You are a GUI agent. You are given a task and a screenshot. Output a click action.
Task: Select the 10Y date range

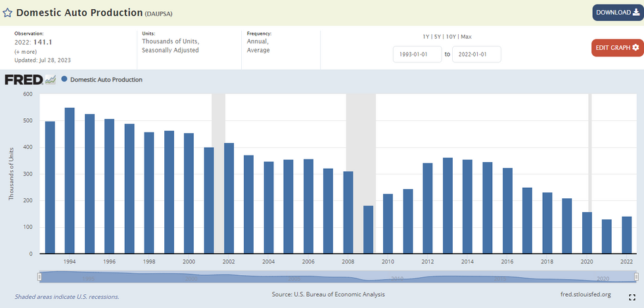click(x=451, y=37)
